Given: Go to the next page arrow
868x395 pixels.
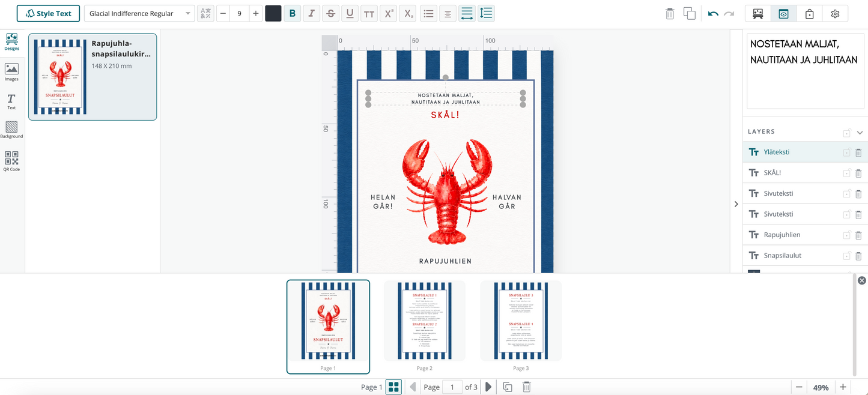Looking at the screenshot, I should (x=488, y=387).
